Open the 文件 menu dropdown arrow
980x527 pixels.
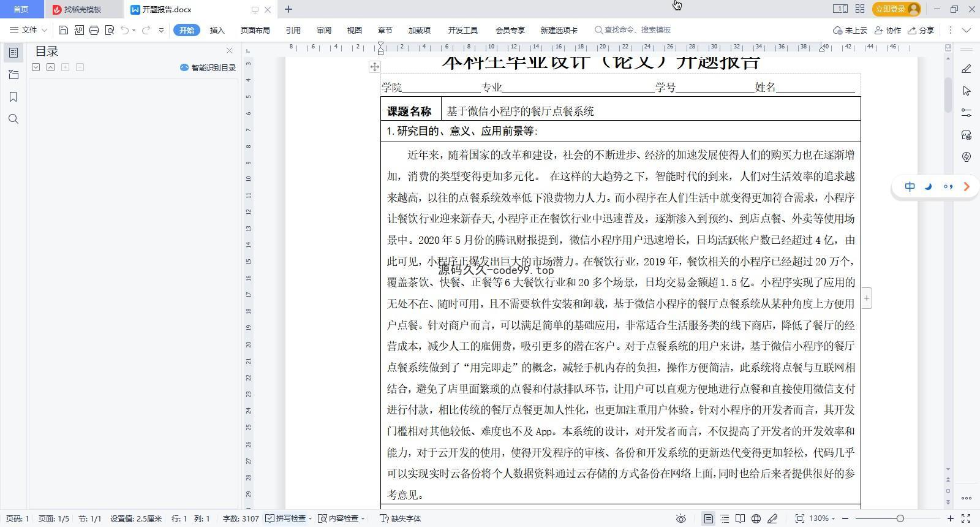(x=44, y=30)
